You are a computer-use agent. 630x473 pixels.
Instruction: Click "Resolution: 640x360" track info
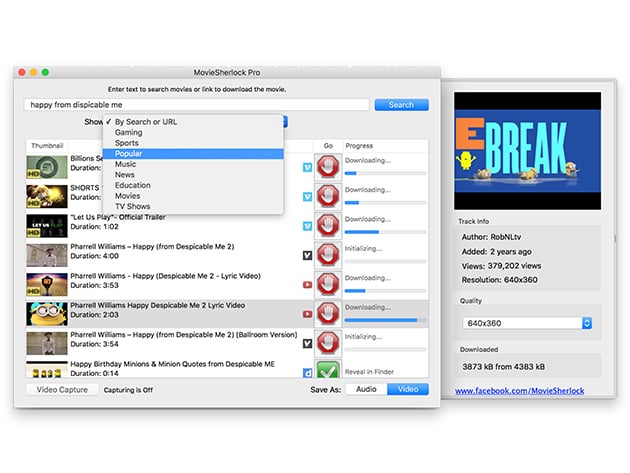point(499,280)
